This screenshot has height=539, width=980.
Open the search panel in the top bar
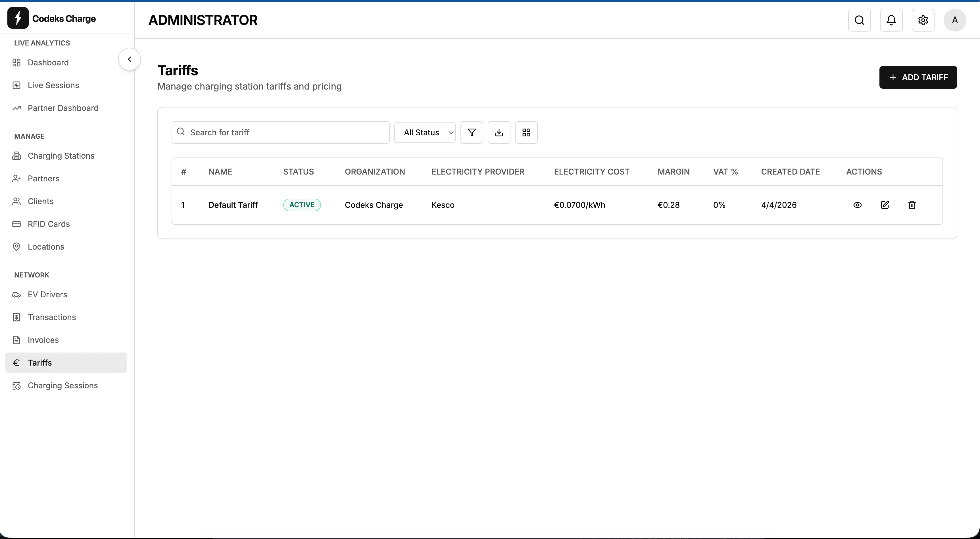[x=859, y=20]
